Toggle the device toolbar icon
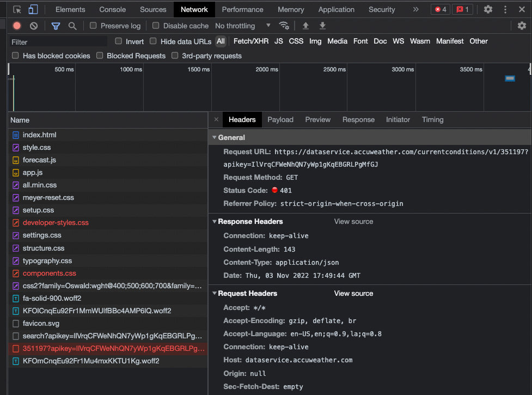The height and width of the screenshot is (395, 532). click(x=33, y=9)
